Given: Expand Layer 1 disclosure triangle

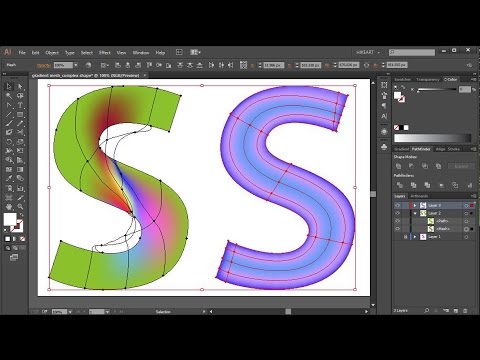Looking at the screenshot, I should [415, 237].
